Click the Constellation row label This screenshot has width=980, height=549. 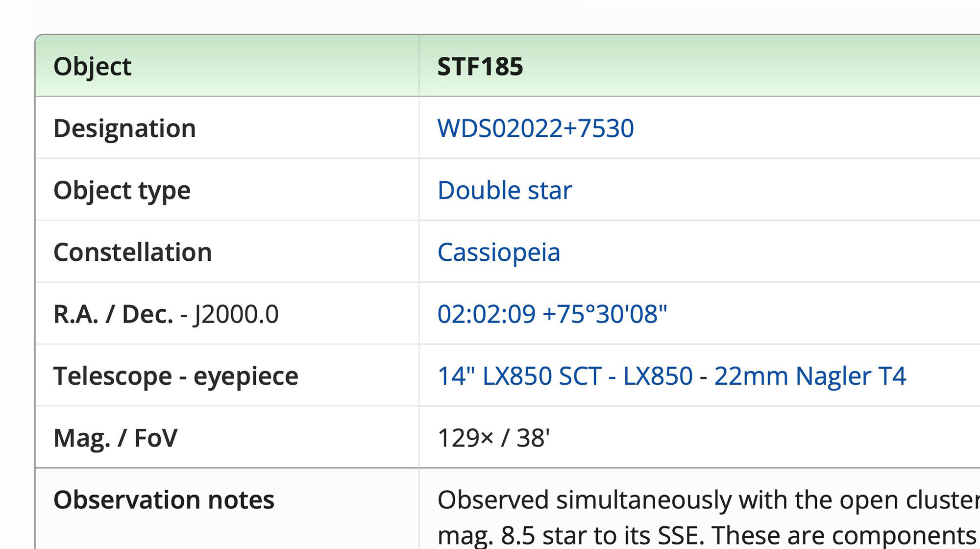(132, 252)
